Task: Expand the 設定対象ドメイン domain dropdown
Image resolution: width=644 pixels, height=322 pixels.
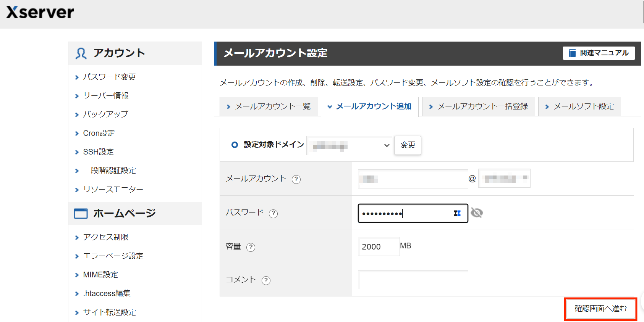Action: [x=349, y=145]
